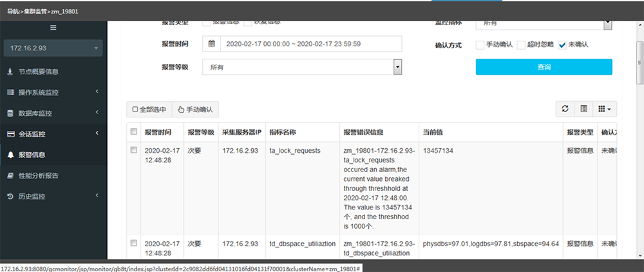The width and height of the screenshot is (644, 272).
Task: Click the 全部选中 button
Action: click(149, 110)
